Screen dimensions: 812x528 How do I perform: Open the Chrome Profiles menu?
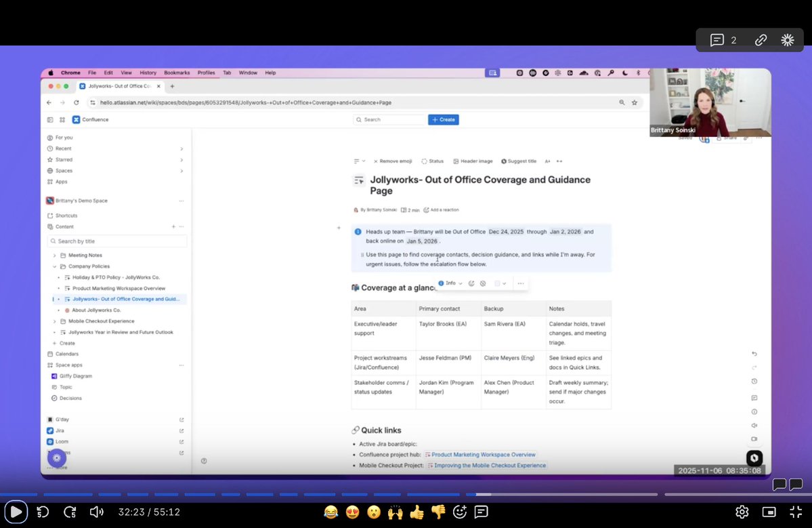tap(206, 73)
